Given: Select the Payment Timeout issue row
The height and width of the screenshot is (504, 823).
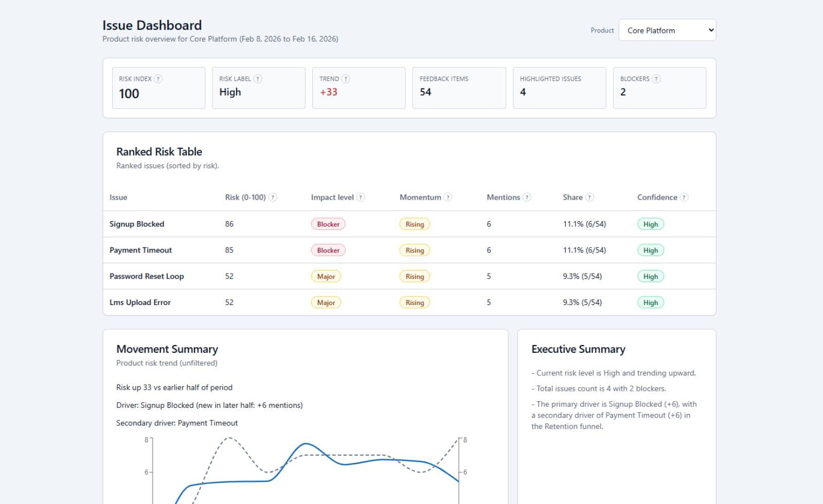Looking at the screenshot, I should [x=140, y=250].
